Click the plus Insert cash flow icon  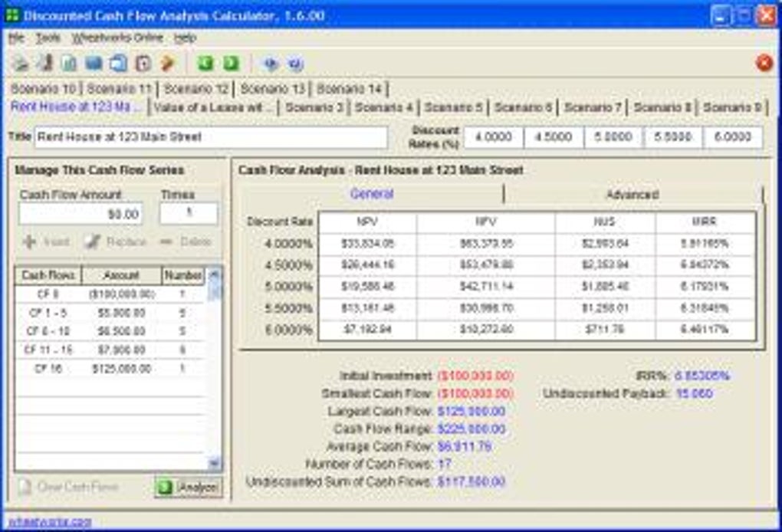[x=29, y=241]
